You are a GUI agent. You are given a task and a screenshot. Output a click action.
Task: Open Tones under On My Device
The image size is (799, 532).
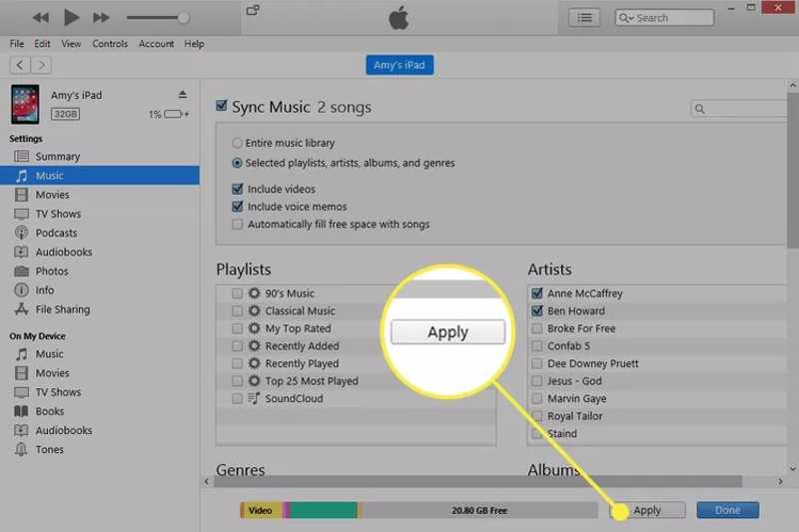tap(49, 450)
